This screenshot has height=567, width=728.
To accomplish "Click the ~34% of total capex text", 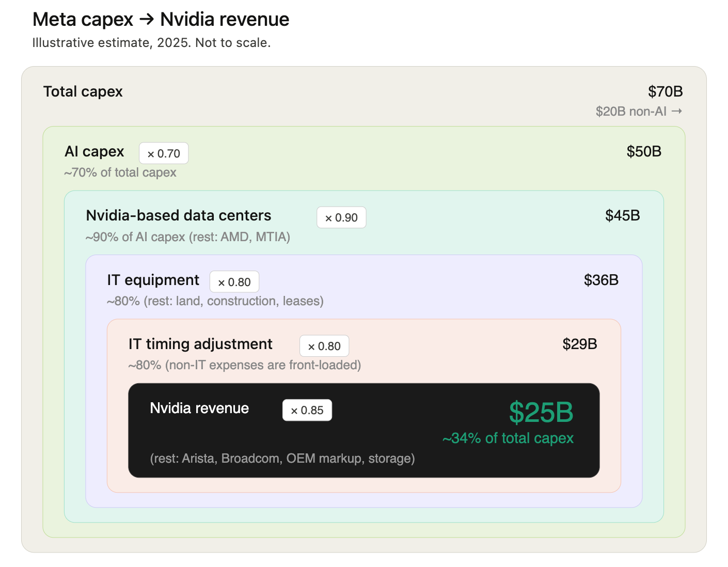I will 508,438.
